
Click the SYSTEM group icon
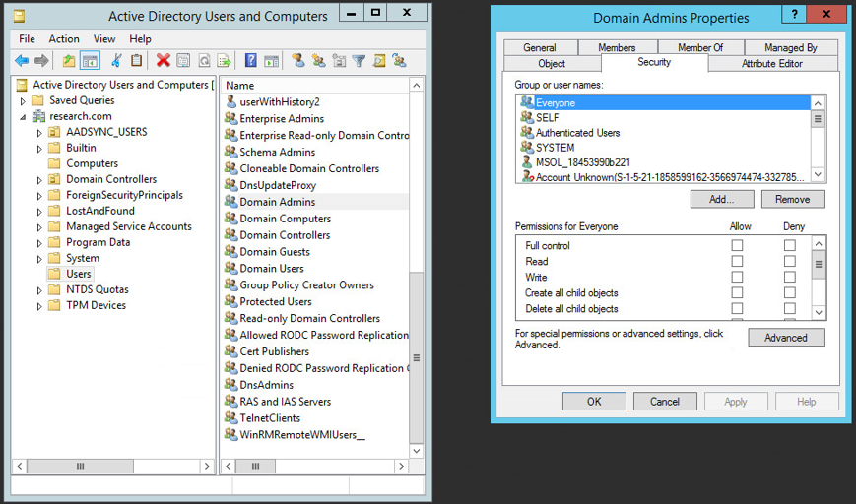pos(527,148)
